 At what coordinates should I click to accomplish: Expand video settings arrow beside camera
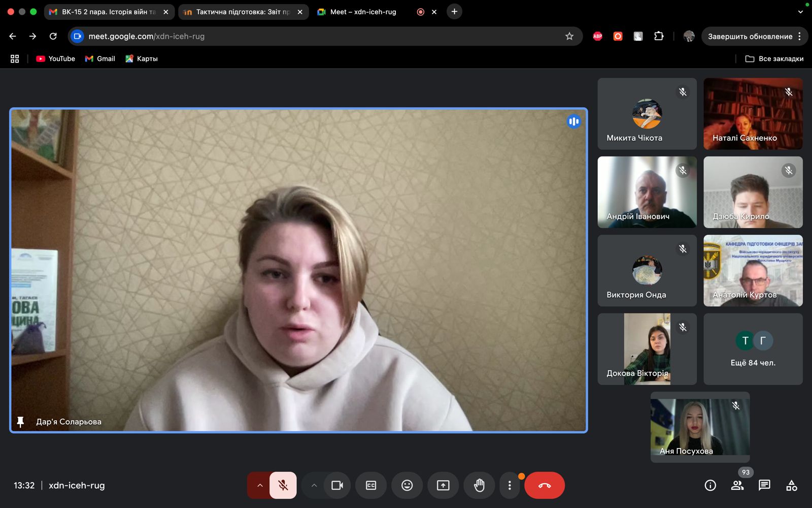point(314,485)
